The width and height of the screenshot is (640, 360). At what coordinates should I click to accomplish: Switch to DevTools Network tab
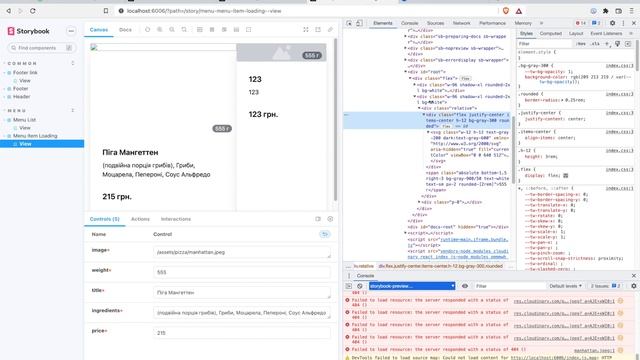click(x=462, y=23)
